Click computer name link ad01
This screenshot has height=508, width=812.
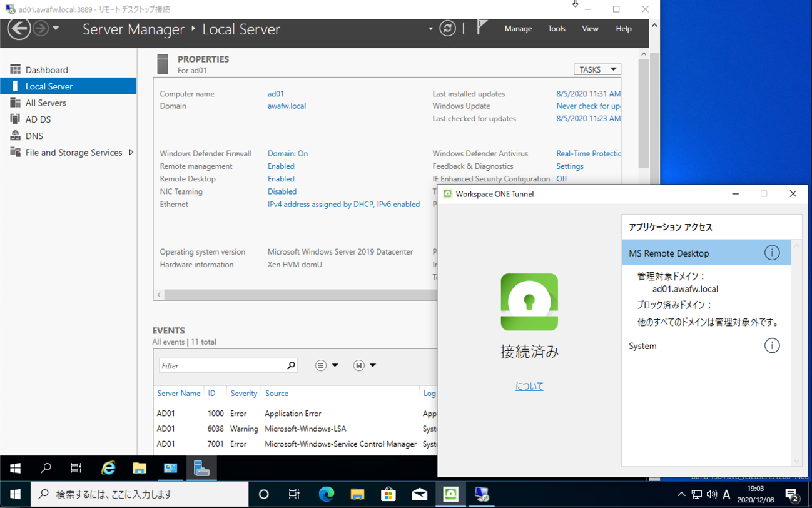pyautogui.click(x=276, y=94)
